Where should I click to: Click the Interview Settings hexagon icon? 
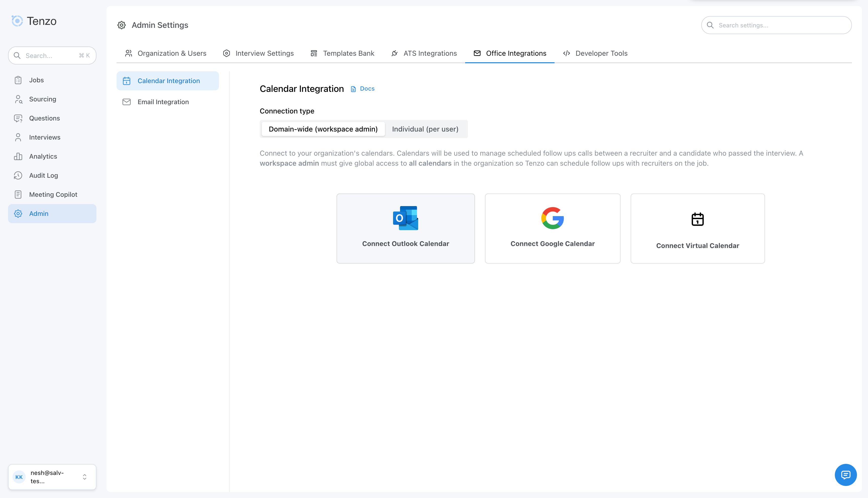coord(227,53)
